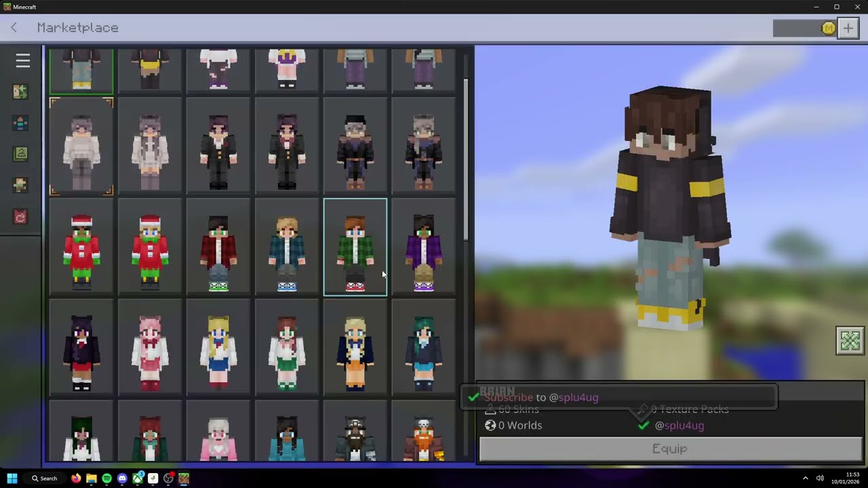Viewport: 868px width, 488px height.
Task: Open File Explorer from the taskbar
Action: tap(92, 479)
